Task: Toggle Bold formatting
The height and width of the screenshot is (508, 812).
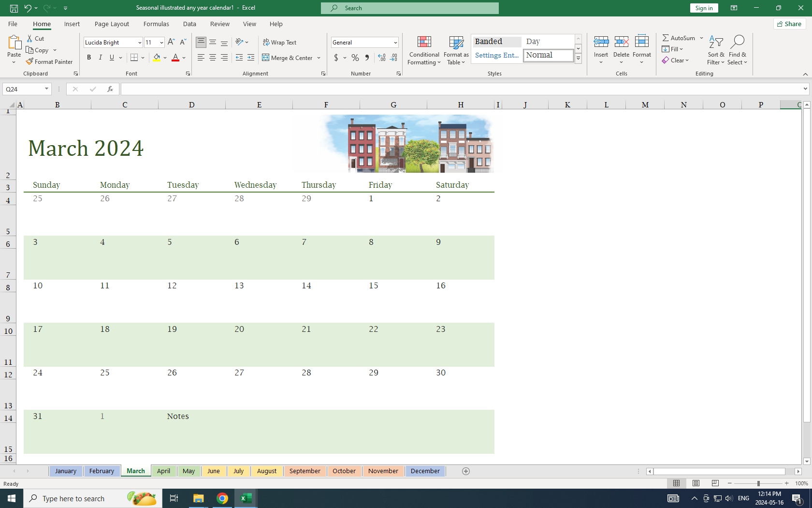Action: (x=89, y=58)
